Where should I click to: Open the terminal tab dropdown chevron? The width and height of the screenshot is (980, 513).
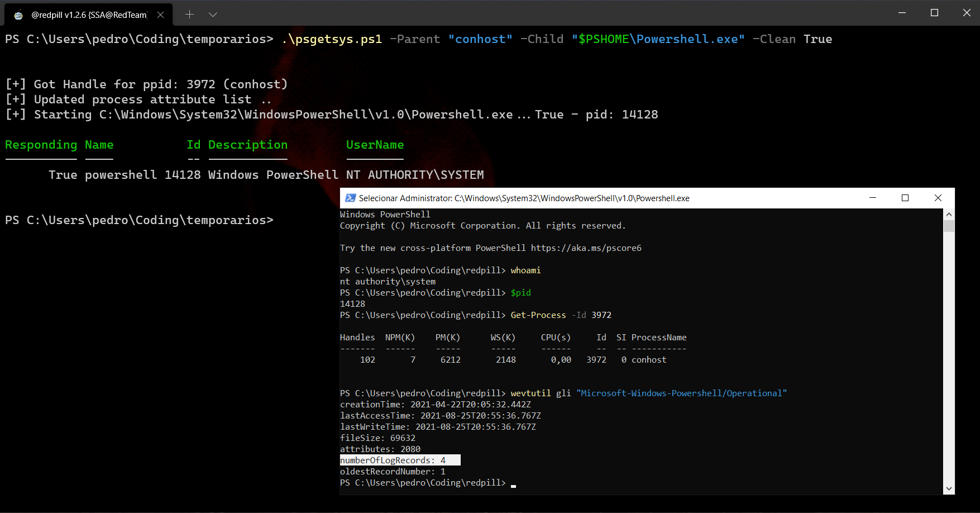(x=213, y=15)
